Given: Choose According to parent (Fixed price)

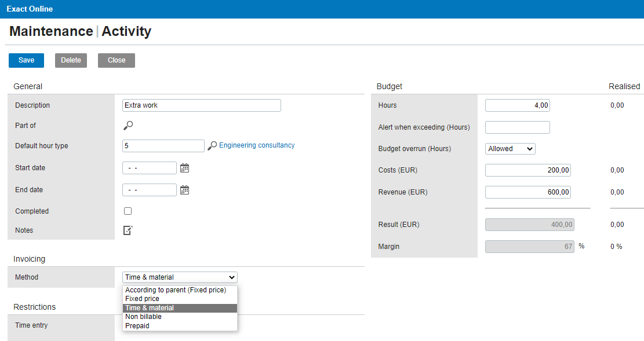Looking at the screenshot, I should pos(180,289).
